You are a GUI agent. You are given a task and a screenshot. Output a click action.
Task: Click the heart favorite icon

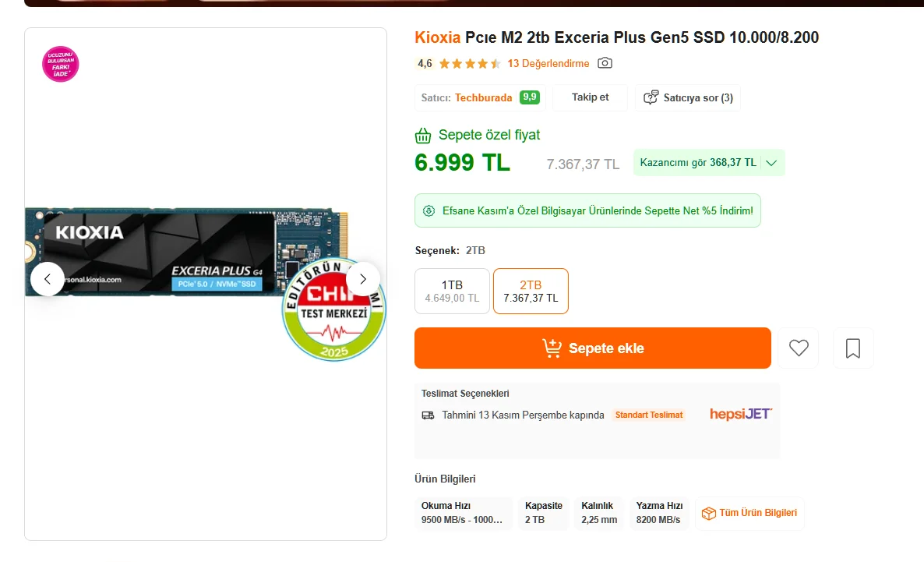pyautogui.click(x=799, y=348)
